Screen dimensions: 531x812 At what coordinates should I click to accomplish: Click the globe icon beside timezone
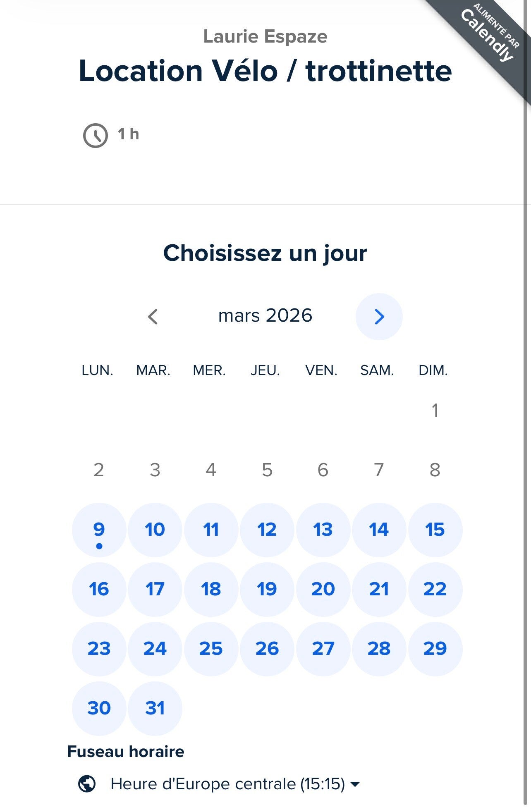coord(87,783)
